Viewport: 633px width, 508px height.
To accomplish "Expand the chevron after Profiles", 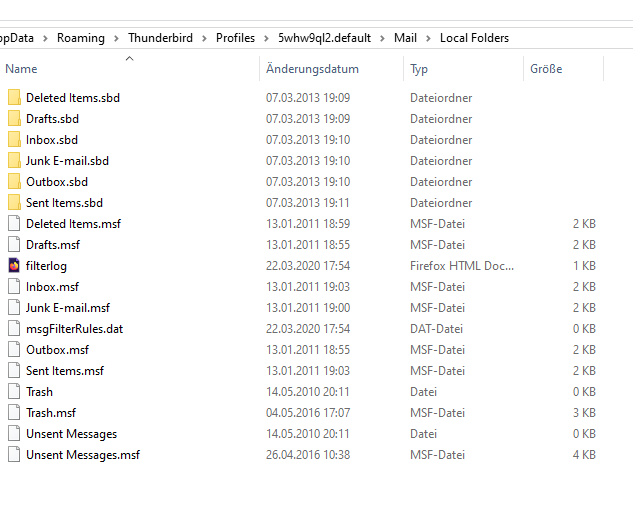I will 266,38.
